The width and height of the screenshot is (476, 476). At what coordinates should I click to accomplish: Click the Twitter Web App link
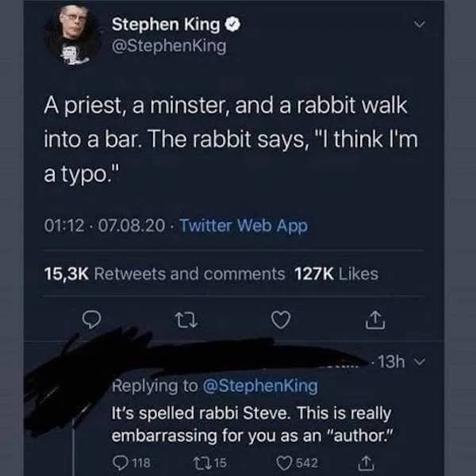243,226
